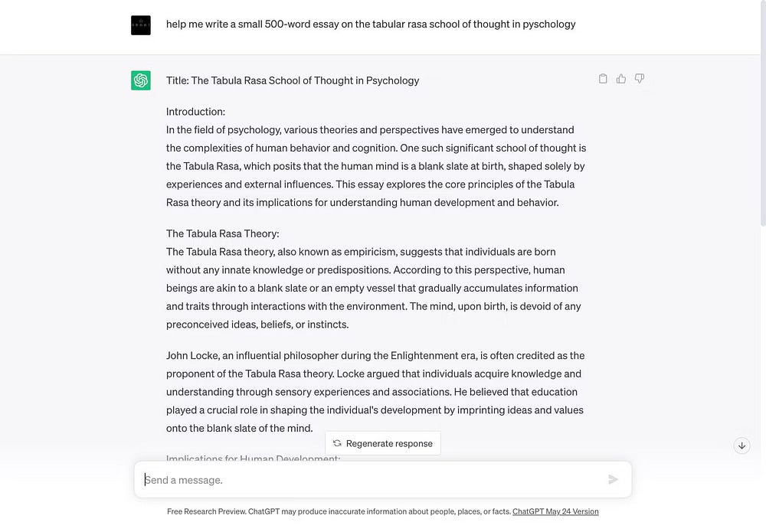Copy the response using the clipboard icon
Image resolution: width=766 pixels, height=532 pixels.
(x=603, y=79)
